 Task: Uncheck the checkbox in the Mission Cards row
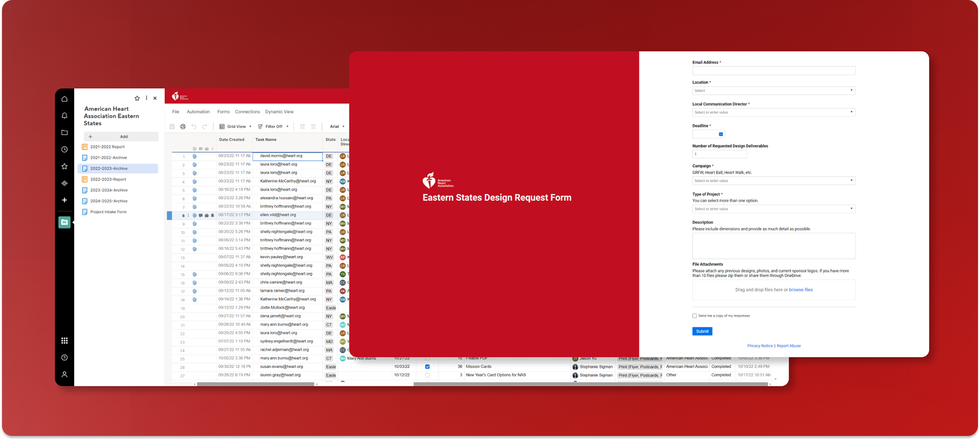(x=427, y=366)
